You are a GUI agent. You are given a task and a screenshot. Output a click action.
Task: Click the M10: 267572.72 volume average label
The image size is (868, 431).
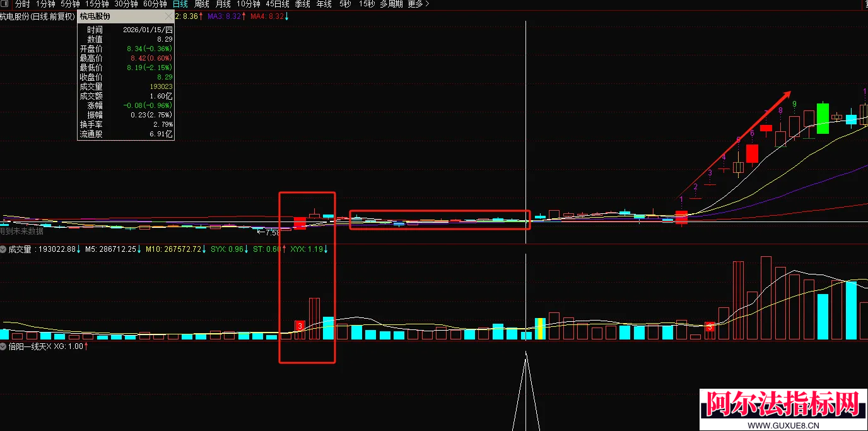(173, 249)
